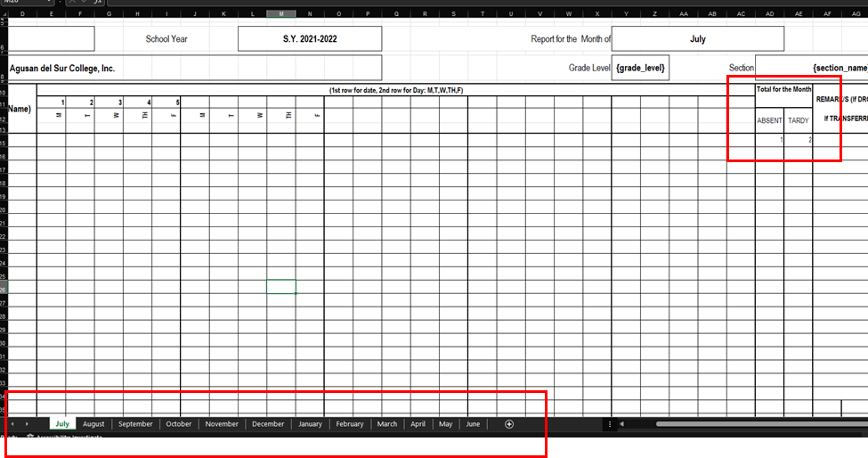The width and height of the screenshot is (868, 458).
Task: Select the June sheet tab
Action: (473, 424)
